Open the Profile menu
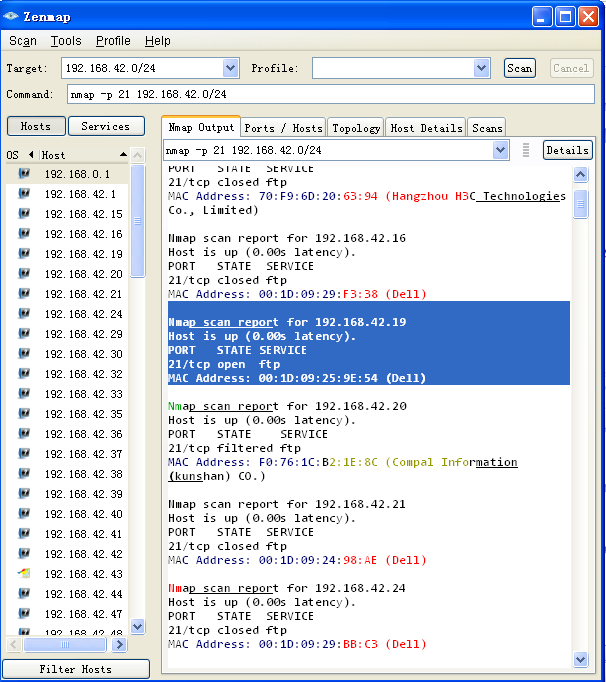Viewport: 606px width, 682px height. (113, 41)
